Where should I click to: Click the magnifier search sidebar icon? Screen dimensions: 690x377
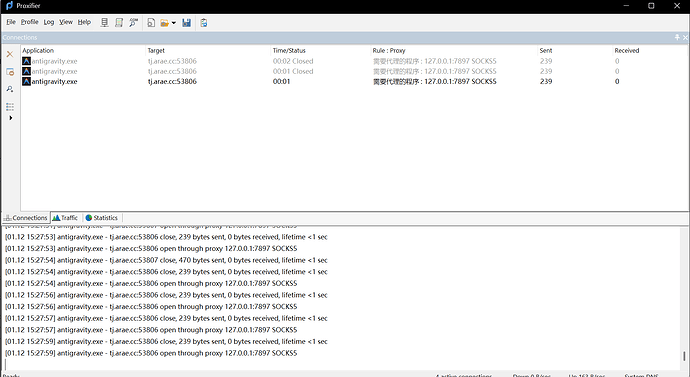coord(10,89)
